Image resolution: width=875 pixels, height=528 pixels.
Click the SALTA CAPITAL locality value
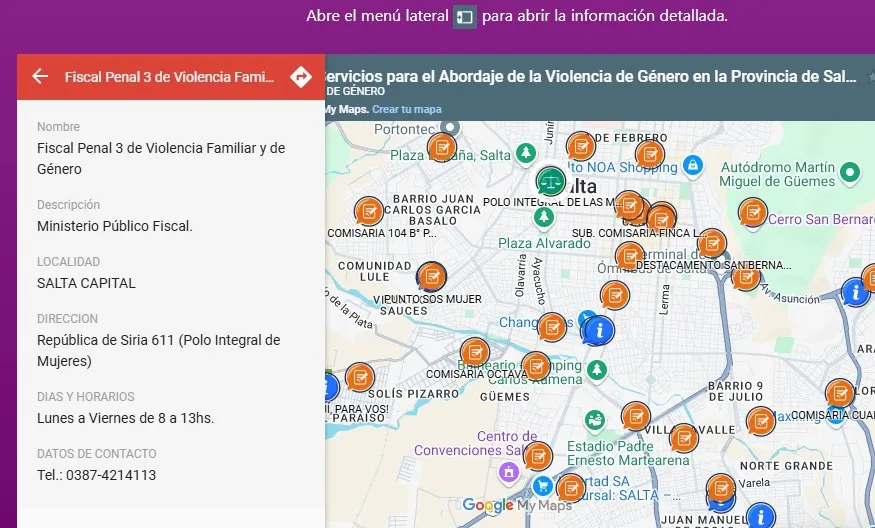pyautogui.click(x=86, y=283)
